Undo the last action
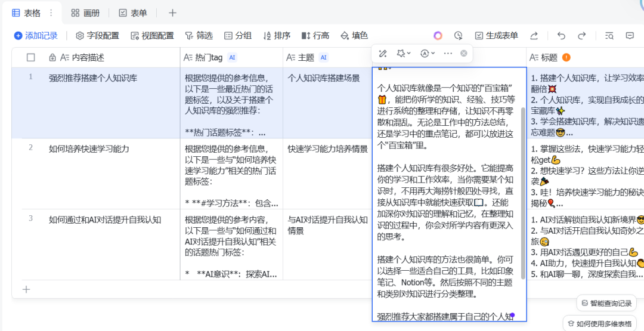Screen dimensions: 644x331 coord(561,36)
